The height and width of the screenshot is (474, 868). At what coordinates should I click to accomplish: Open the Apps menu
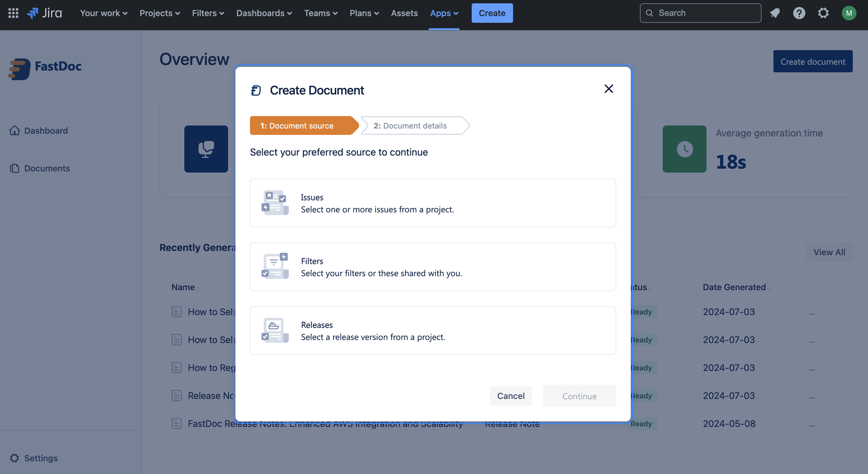pos(444,13)
